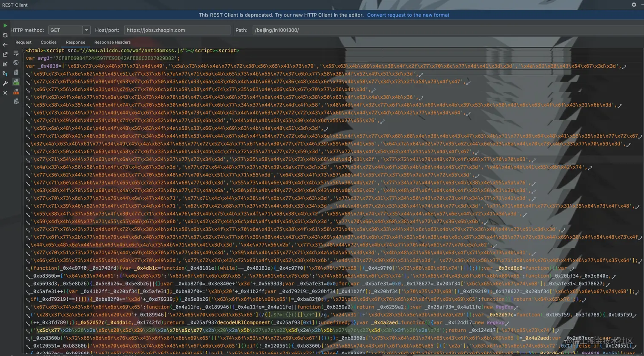Run the HTTP request with the green play icon
This screenshot has width=644, height=356.
(x=5, y=26)
